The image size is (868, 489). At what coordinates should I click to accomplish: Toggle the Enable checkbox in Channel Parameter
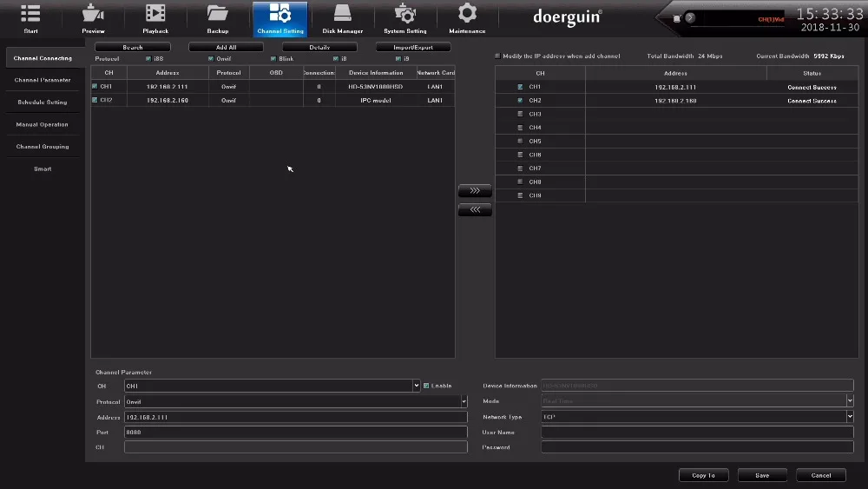tap(426, 386)
